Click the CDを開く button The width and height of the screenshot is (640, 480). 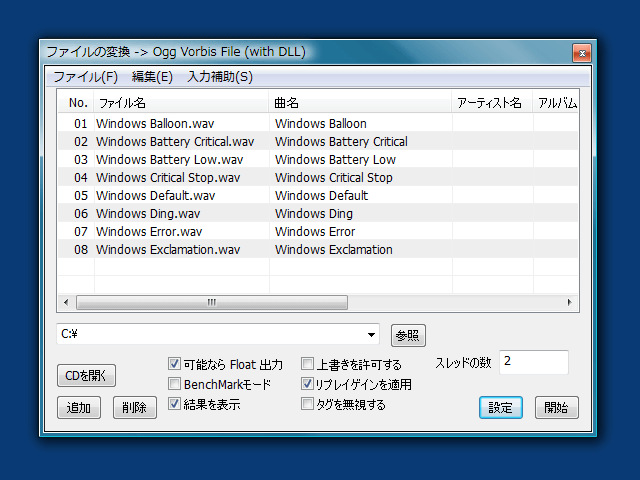coord(86,376)
